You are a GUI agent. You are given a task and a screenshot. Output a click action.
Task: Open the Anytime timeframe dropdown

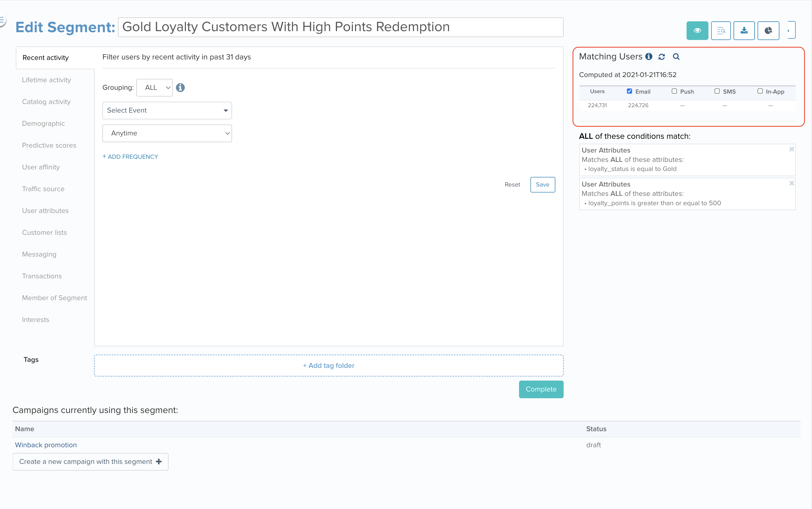(x=167, y=133)
